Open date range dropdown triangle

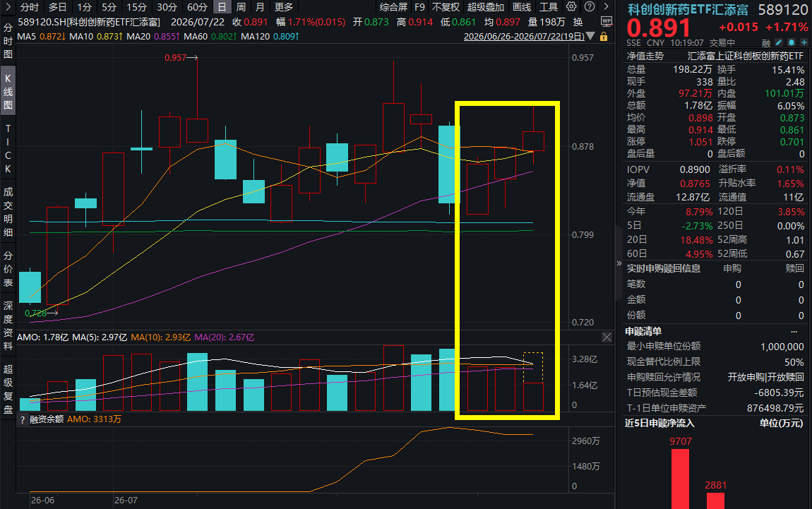point(590,36)
